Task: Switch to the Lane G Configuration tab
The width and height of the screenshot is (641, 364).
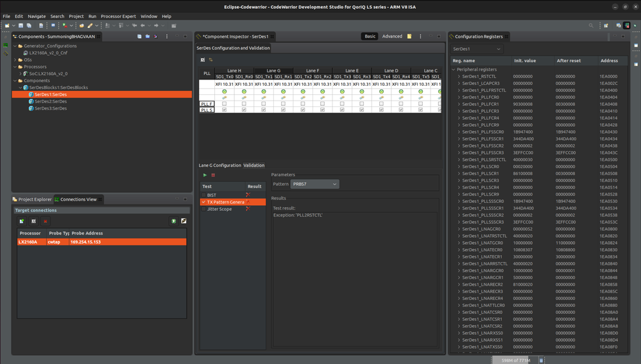Action: (x=220, y=165)
